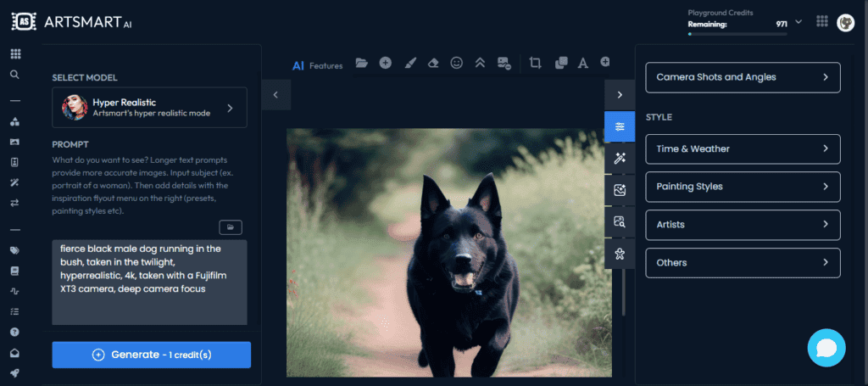Click the small folder button above the prompt

[231, 227]
